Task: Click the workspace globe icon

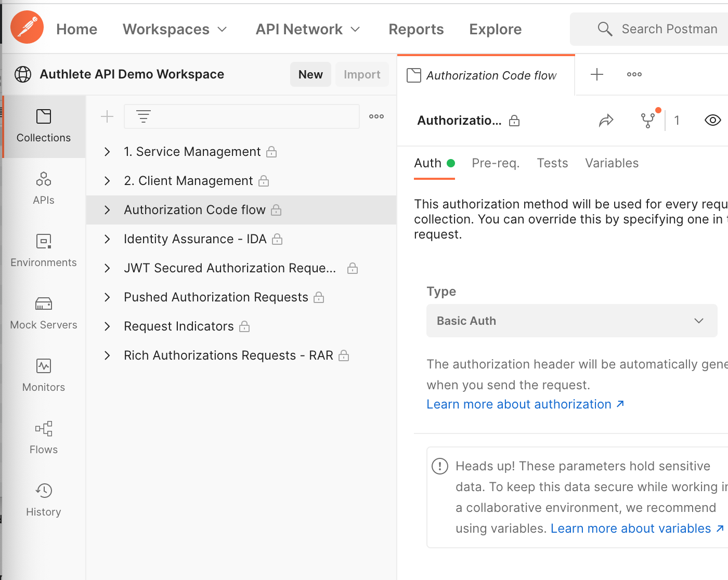Action: point(23,74)
